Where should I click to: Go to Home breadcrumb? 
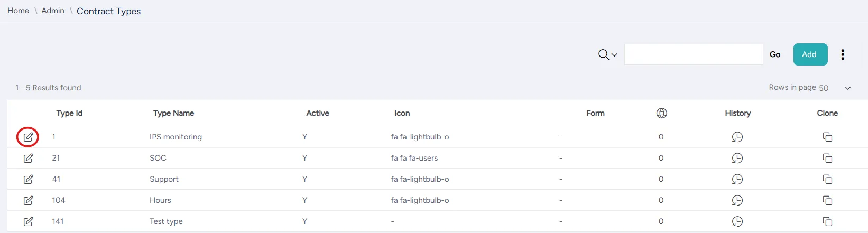tap(18, 11)
